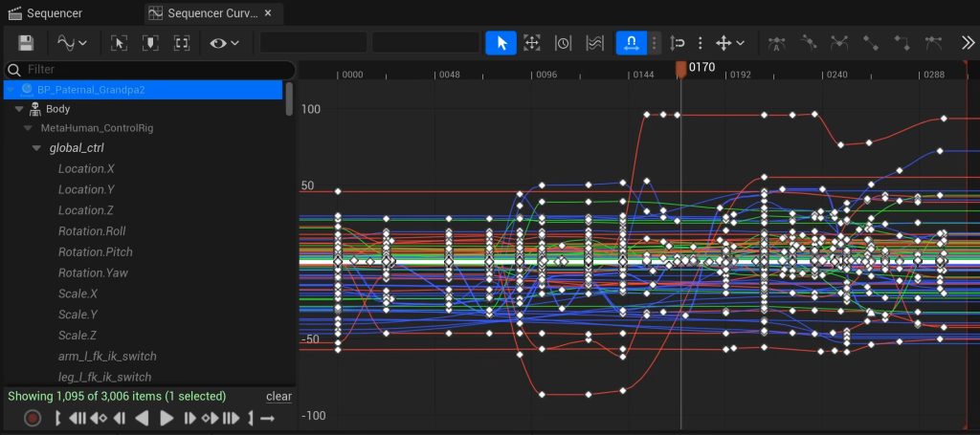Click the Filter search field
This screenshot has height=435, width=980.
click(150, 69)
